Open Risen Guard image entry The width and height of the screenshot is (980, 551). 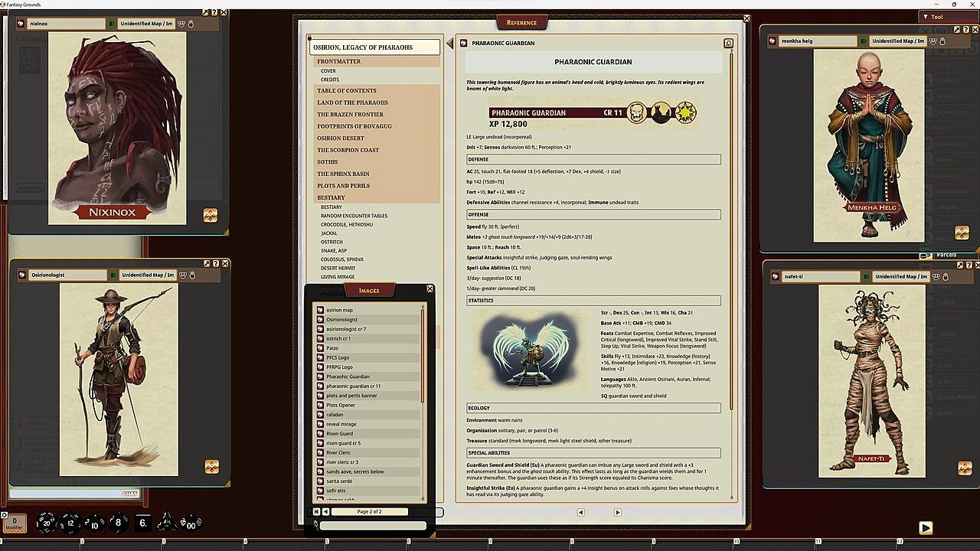367,433
